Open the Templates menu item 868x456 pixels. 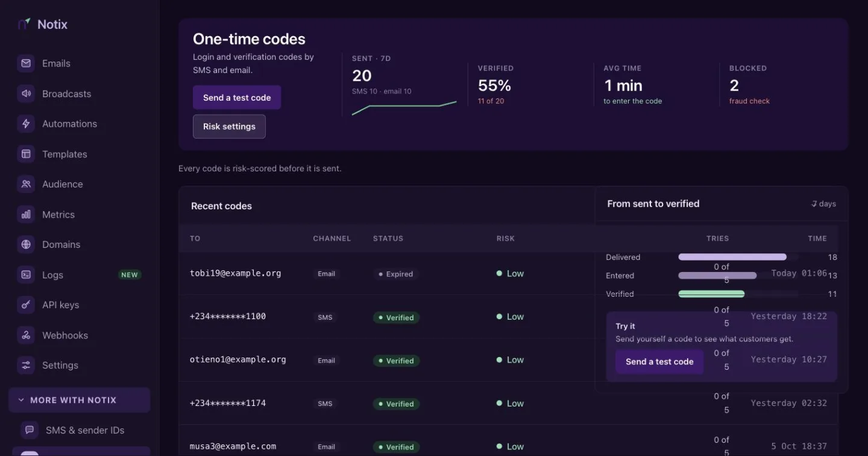click(64, 154)
